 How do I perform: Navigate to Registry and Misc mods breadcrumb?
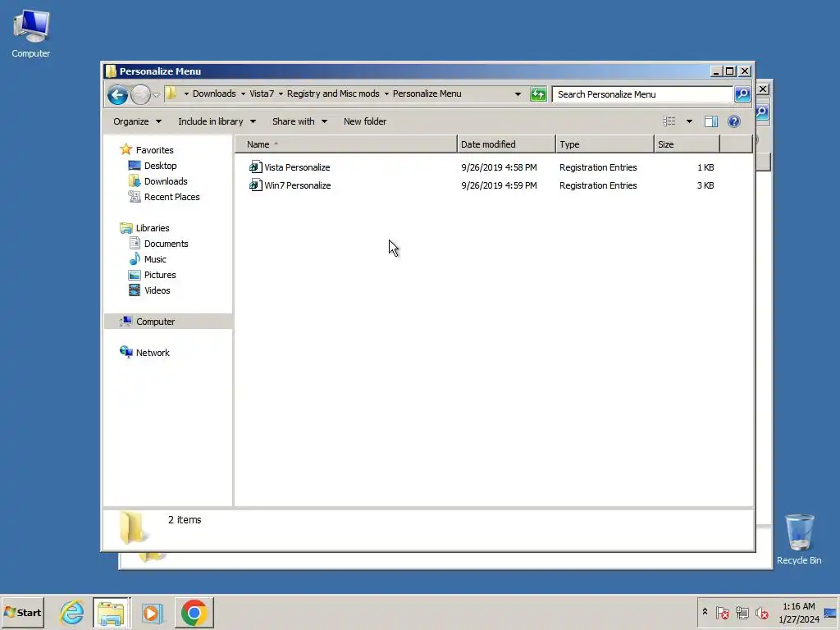(x=333, y=94)
